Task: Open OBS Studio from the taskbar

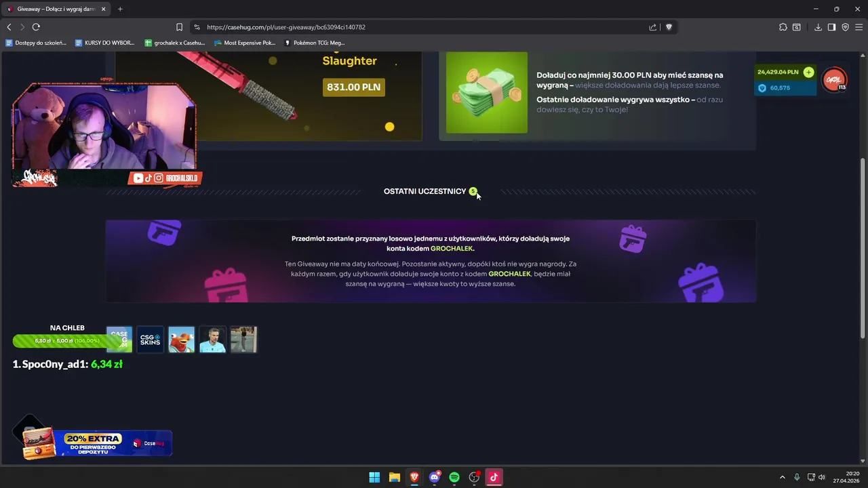Action: coord(474,477)
